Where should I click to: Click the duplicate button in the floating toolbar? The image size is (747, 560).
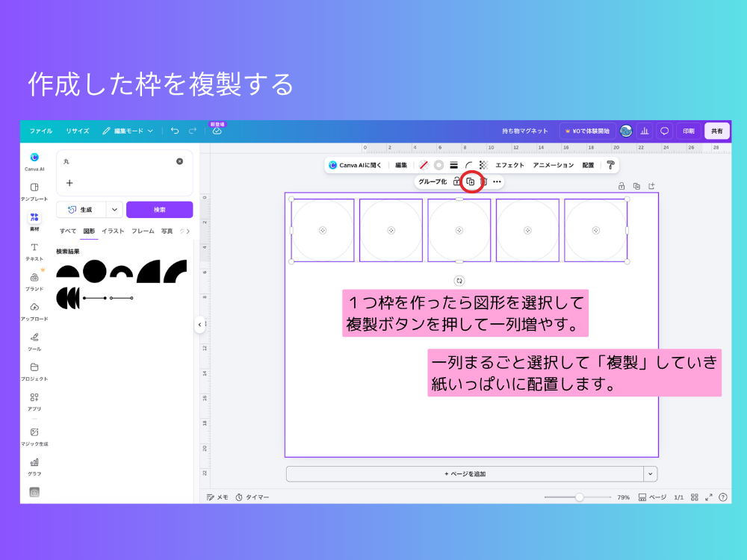click(x=471, y=181)
